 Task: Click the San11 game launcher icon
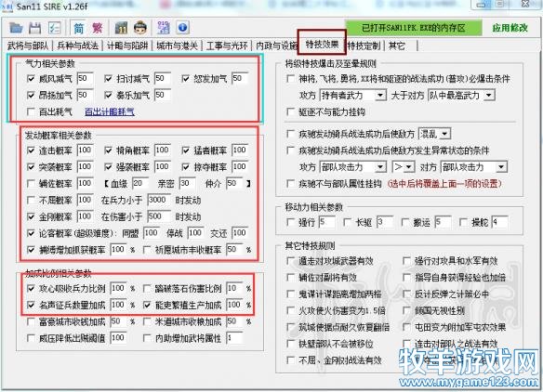(x=121, y=28)
